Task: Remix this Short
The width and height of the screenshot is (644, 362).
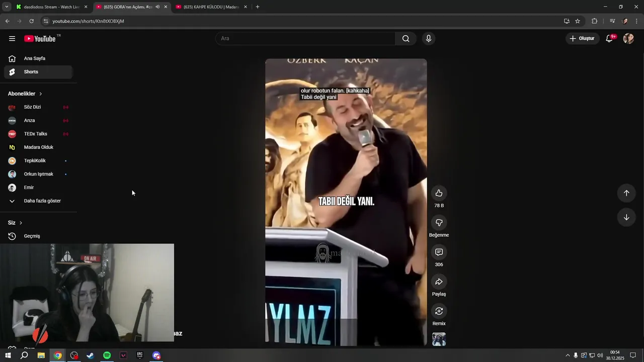Action: [x=439, y=311]
